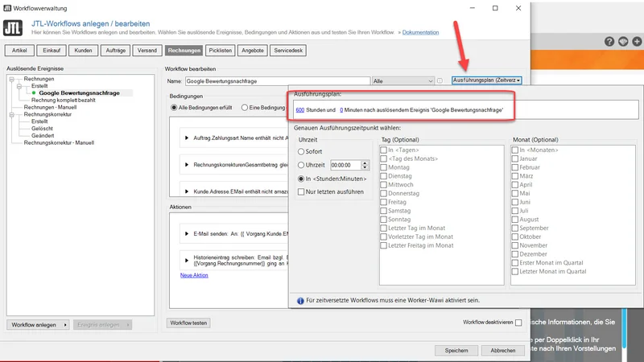
Task: Expand the E-Mail senden action
Action: 187,233
